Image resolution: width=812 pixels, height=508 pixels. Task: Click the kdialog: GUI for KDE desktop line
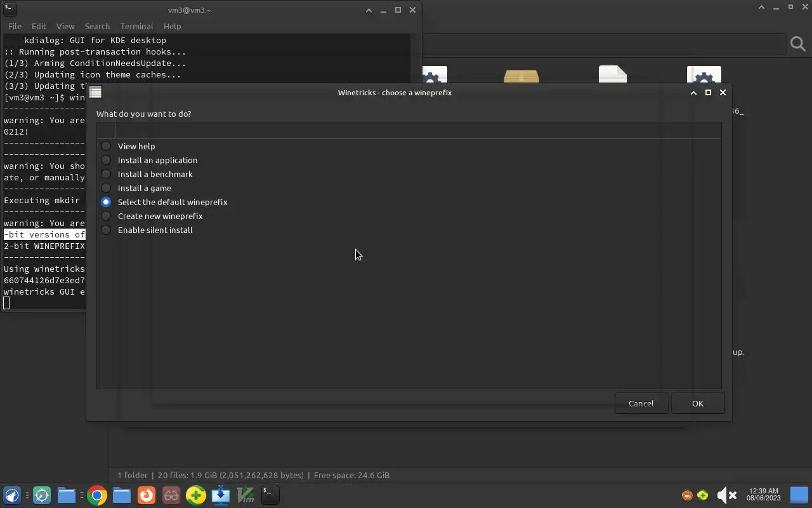coord(95,40)
